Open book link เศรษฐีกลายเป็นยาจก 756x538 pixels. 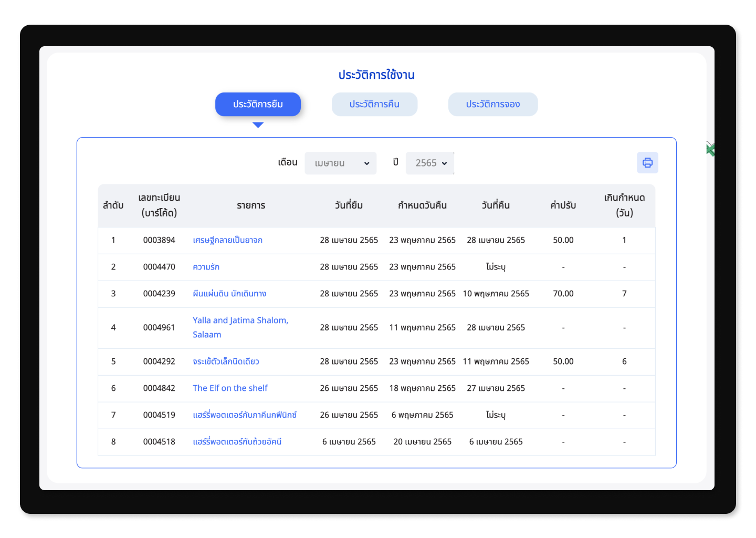click(227, 240)
